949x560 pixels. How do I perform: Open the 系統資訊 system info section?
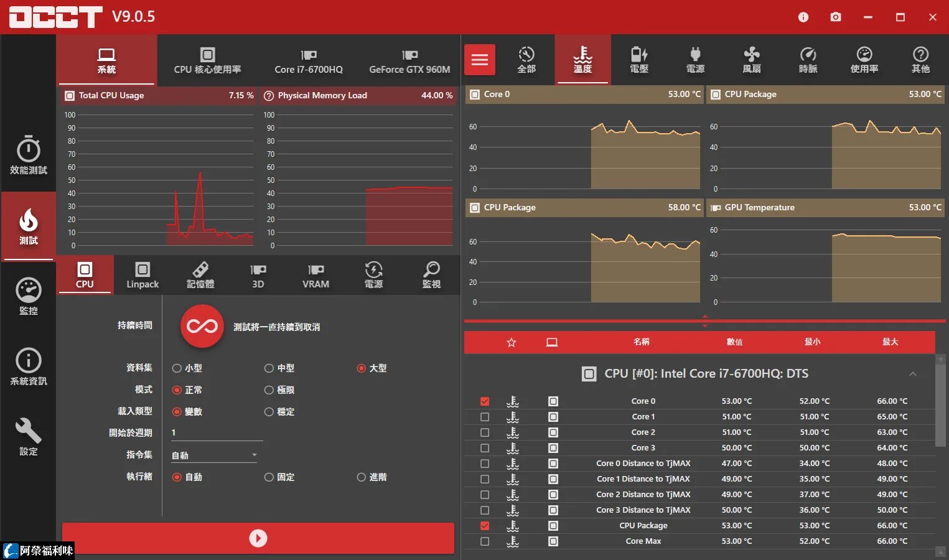click(x=28, y=366)
